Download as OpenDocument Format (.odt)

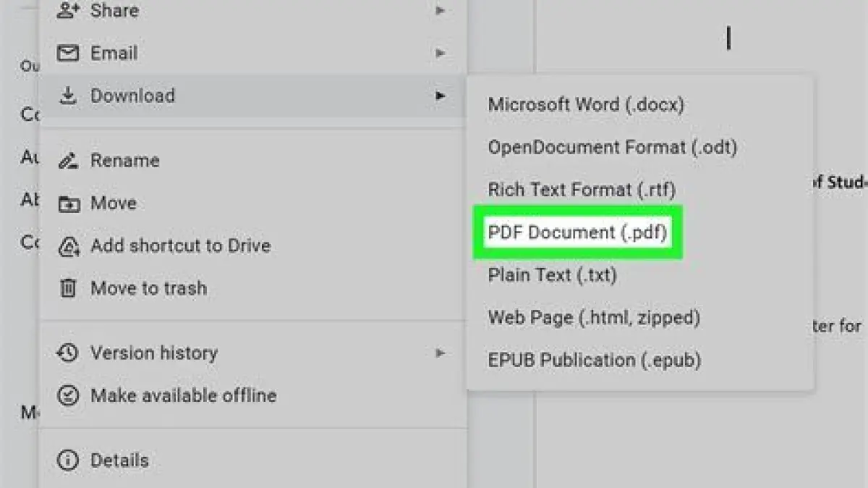[x=612, y=147]
